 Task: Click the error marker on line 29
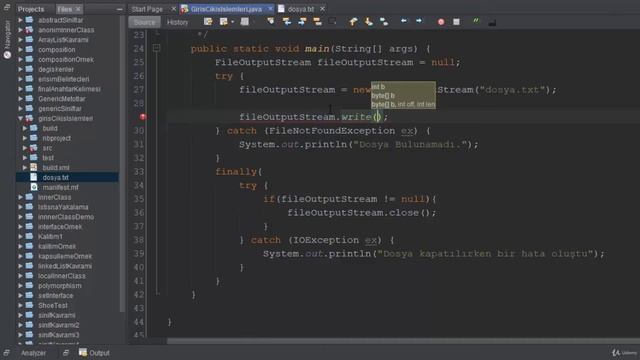point(142,117)
